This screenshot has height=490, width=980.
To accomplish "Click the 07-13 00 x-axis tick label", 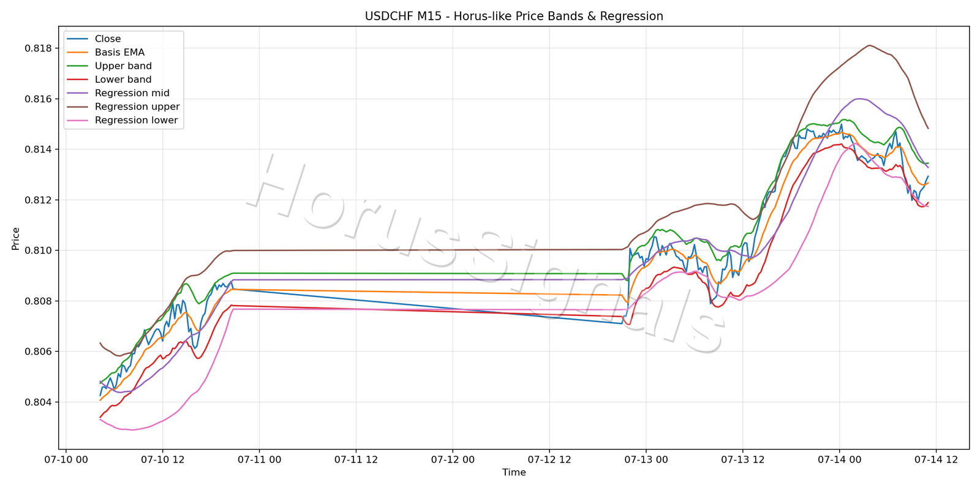I will [646, 459].
